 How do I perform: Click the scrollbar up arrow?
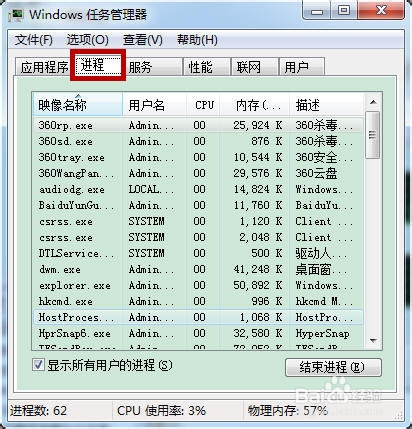pyautogui.click(x=373, y=102)
